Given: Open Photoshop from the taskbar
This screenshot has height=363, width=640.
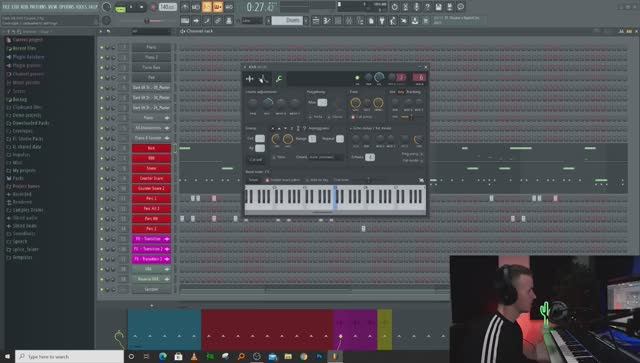Looking at the screenshot, I should (x=319, y=356).
